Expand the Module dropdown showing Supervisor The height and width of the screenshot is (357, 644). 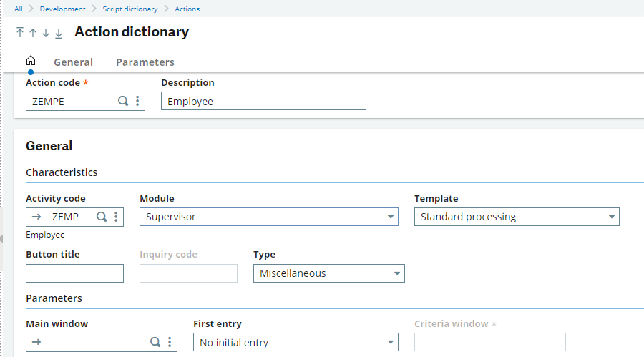click(269, 217)
